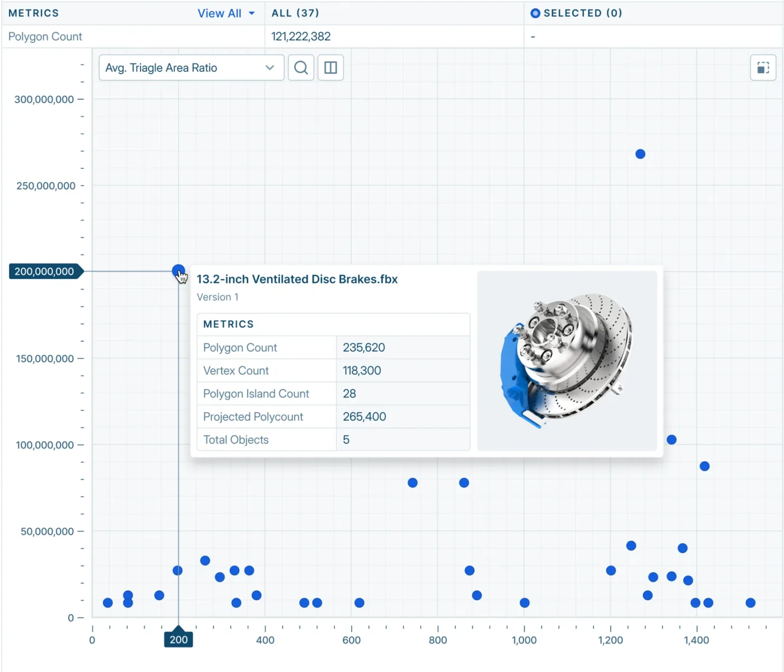Expand the View All metrics dropdown
Viewport: 784px width, 672px height.
[226, 13]
